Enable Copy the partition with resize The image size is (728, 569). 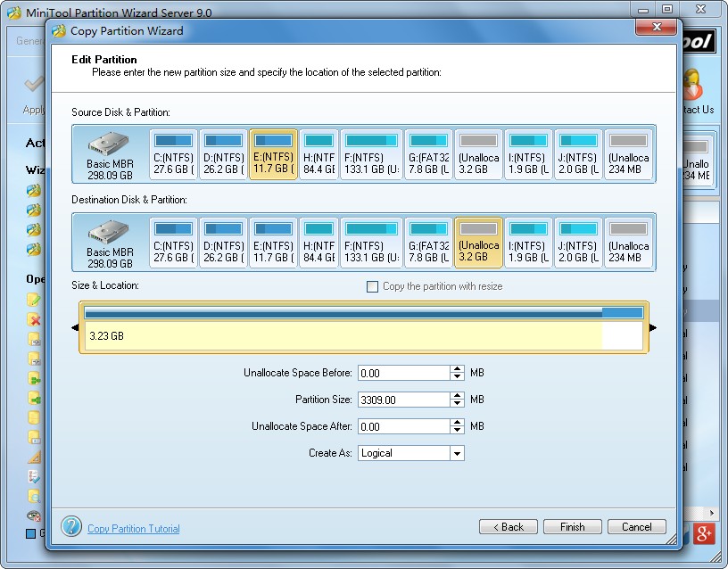point(372,287)
